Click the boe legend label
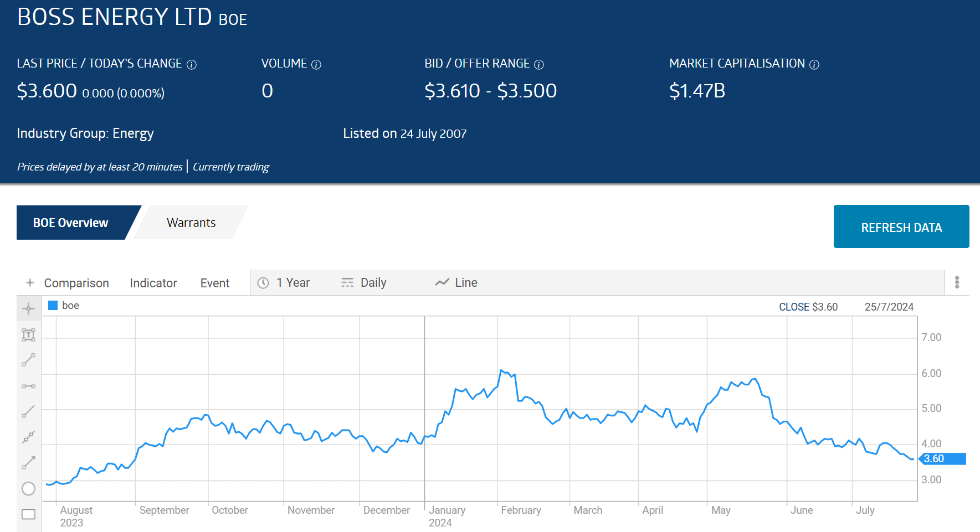Viewport: 980px width, 532px height. pos(70,306)
